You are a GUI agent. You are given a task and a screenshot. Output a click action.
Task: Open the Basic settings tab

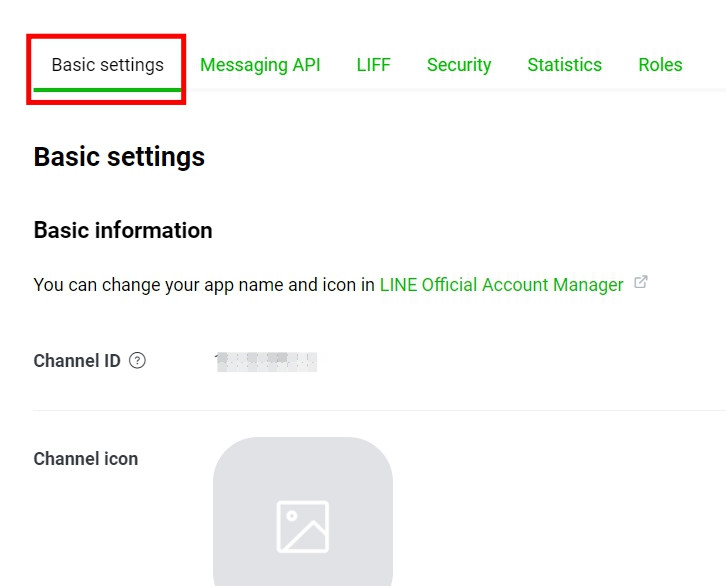[x=107, y=65]
